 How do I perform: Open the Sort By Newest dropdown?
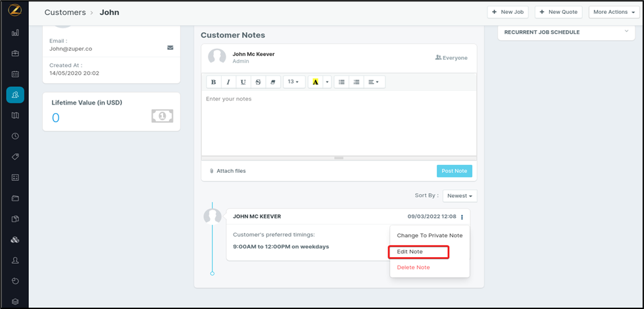click(x=460, y=196)
